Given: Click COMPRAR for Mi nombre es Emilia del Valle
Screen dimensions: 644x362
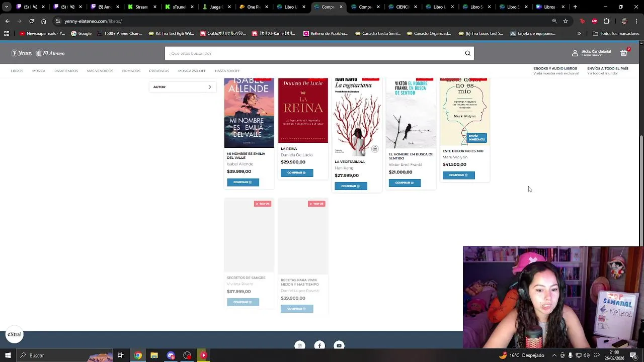Looking at the screenshot, I should [243, 182].
